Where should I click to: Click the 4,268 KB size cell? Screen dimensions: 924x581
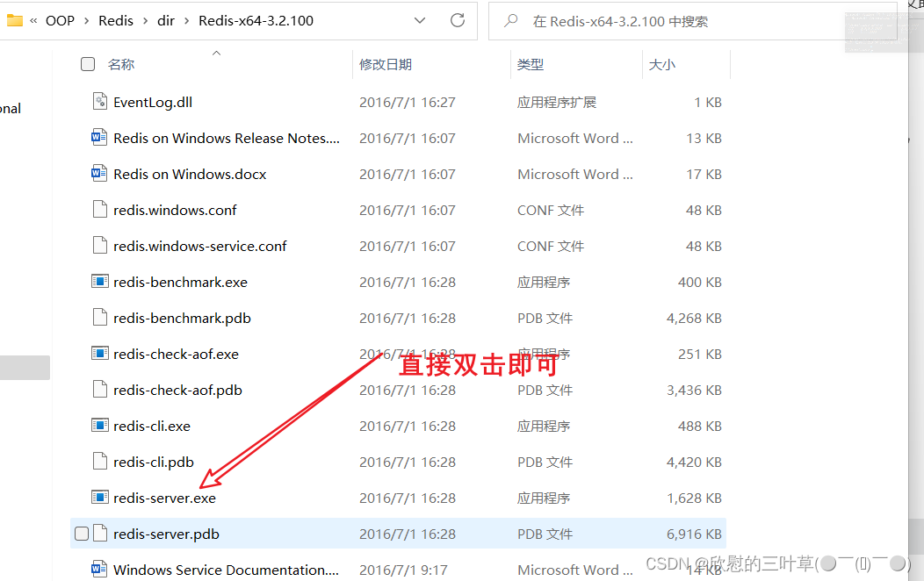point(694,318)
